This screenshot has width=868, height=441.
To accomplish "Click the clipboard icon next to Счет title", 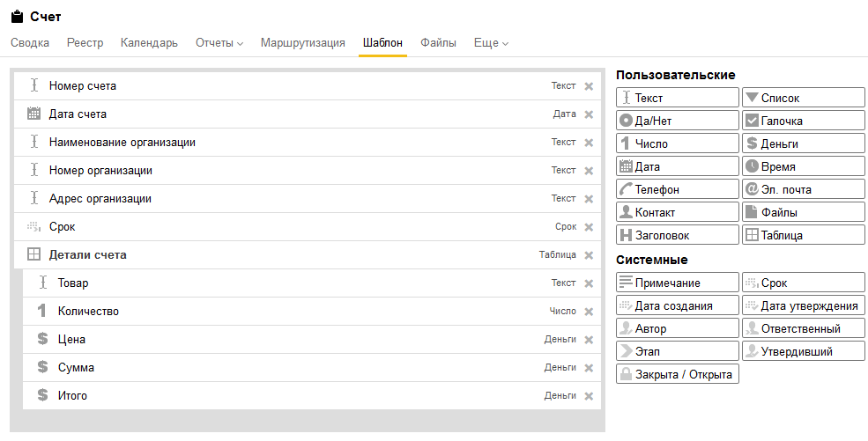I will coord(17,17).
